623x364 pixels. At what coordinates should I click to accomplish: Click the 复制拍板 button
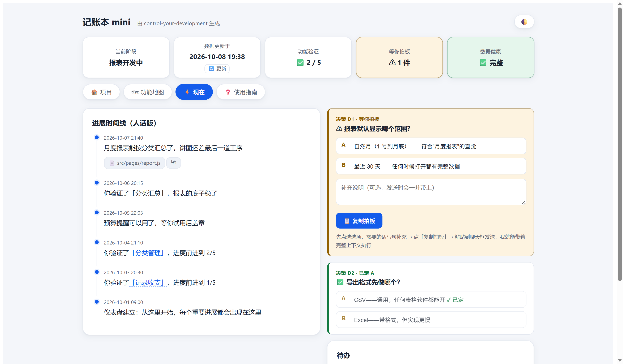[359, 221]
